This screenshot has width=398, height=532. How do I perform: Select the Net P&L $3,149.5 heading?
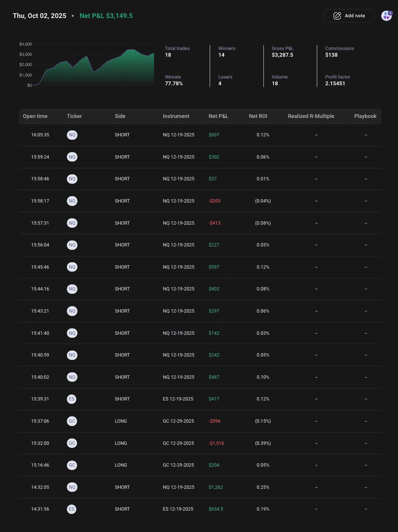click(x=106, y=16)
